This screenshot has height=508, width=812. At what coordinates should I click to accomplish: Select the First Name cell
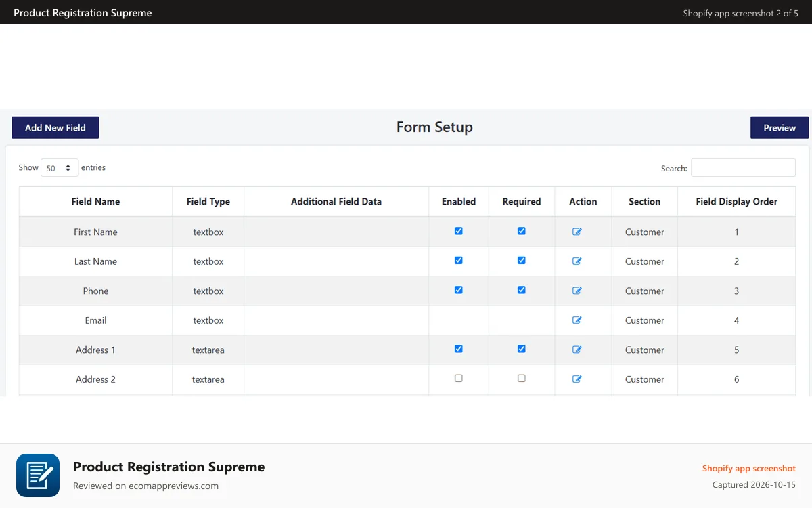tap(95, 232)
